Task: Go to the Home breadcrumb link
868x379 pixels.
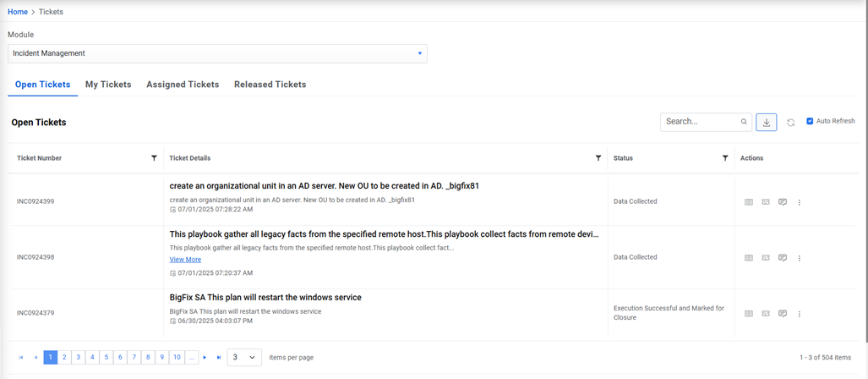Action: click(x=18, y=12)
